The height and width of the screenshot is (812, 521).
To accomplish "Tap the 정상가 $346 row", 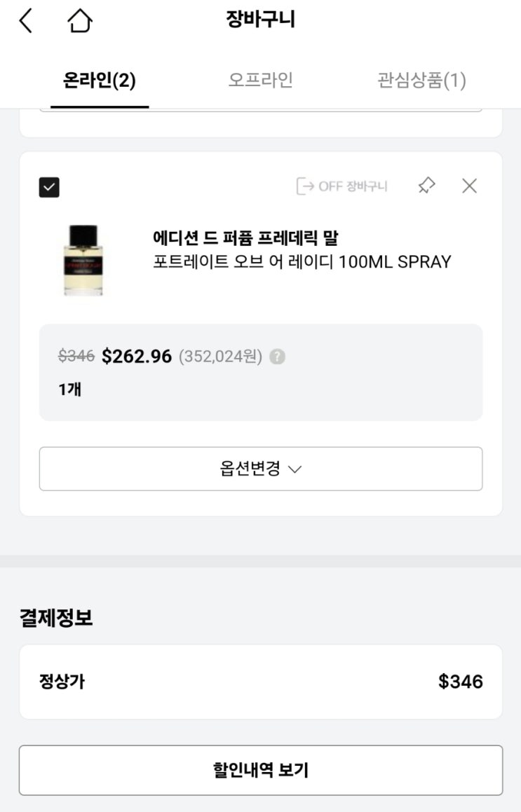I will [x=261, y=682].
